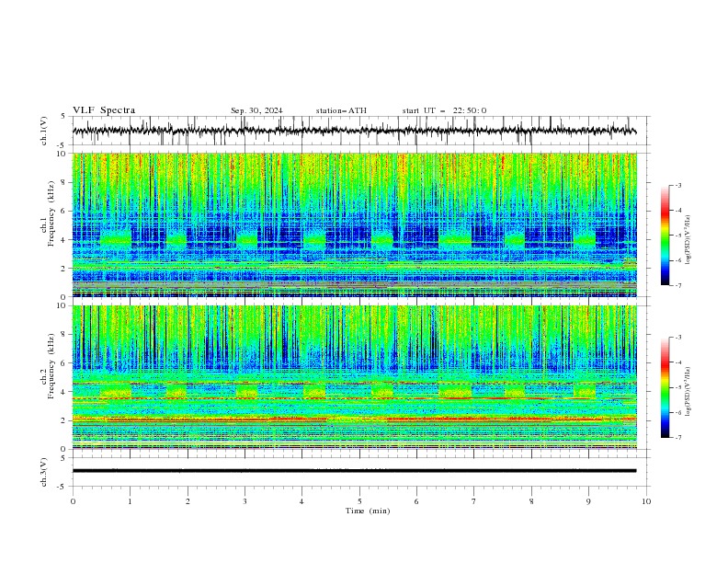Click the "10" kHz tick on the ch.2 spectrogram

[63, 305]
